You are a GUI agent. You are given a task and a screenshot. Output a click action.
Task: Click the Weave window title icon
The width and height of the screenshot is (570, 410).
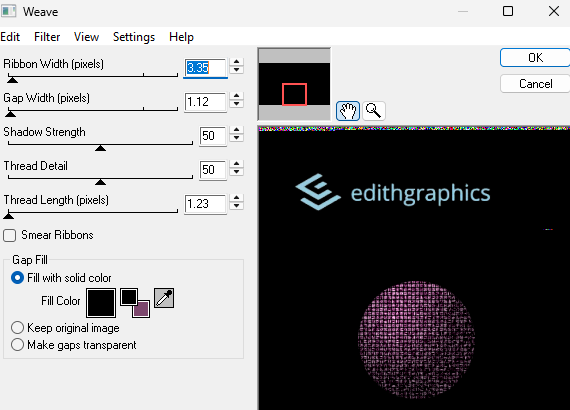[x=8, y=11]
